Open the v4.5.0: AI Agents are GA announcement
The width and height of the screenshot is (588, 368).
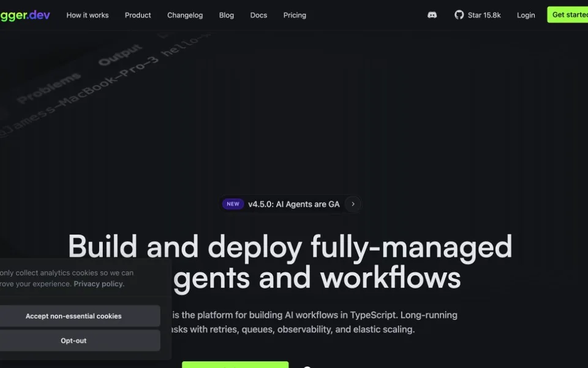[290, 204]
